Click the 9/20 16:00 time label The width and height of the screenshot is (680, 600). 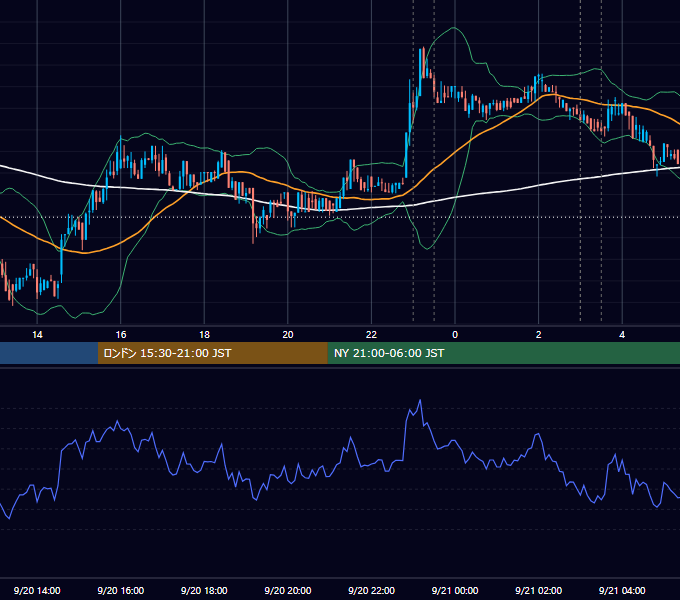(121, 590)
